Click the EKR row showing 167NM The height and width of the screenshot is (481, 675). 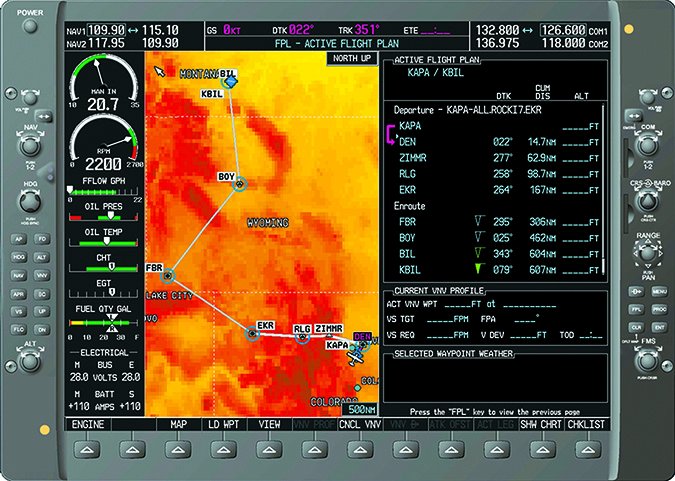(x=495, y=190)
